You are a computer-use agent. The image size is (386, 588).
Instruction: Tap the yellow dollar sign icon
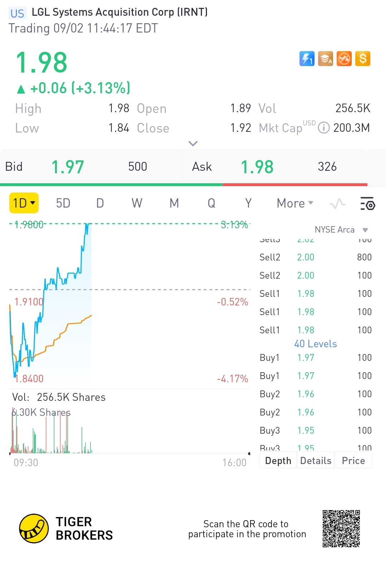(363, 59)
